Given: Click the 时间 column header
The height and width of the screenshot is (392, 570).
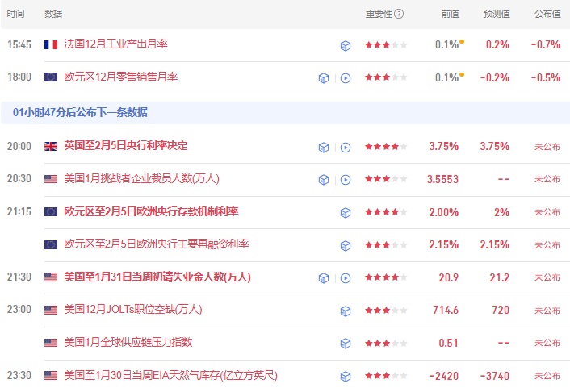Looking at the screenshot, I should (15, 14).
